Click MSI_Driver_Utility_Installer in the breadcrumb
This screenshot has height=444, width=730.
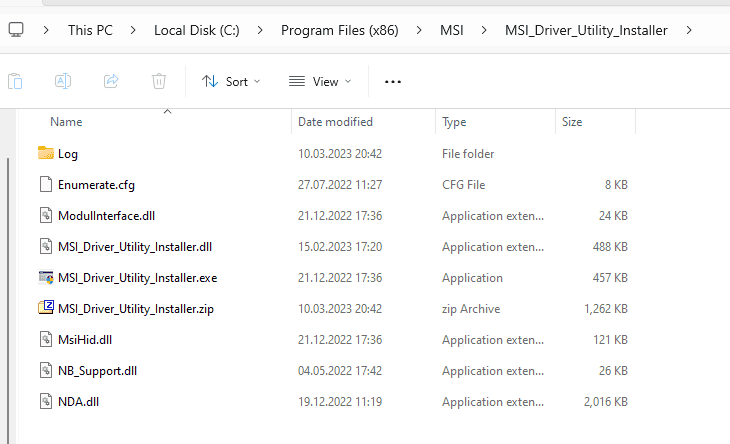coord(586,30)
